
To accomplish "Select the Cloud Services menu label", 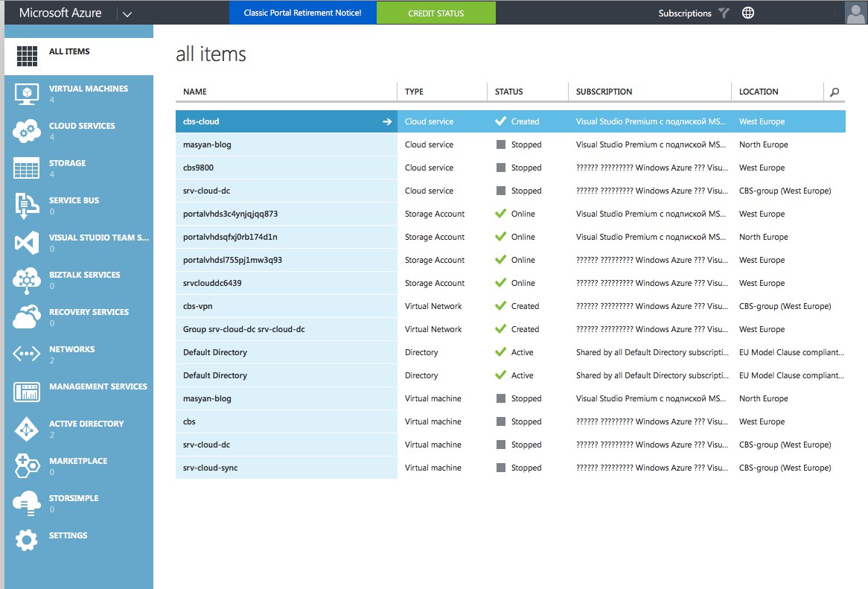I will (82, 126).
